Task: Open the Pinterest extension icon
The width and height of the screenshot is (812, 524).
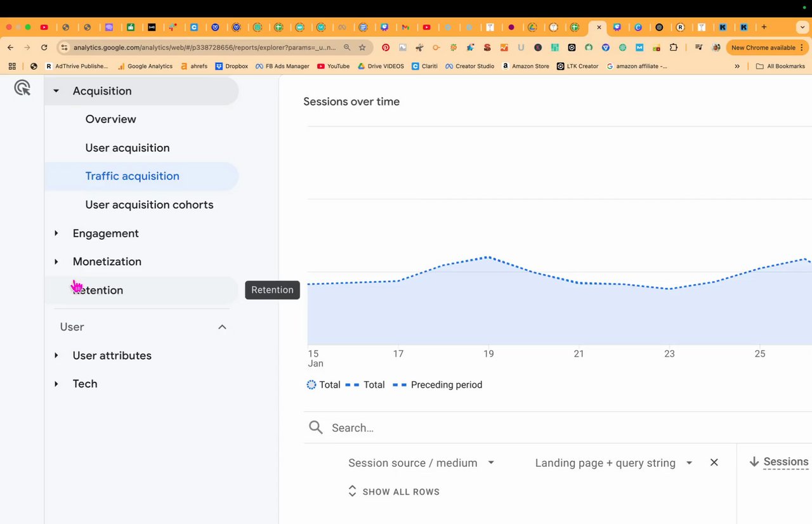Action: [386, 48]
